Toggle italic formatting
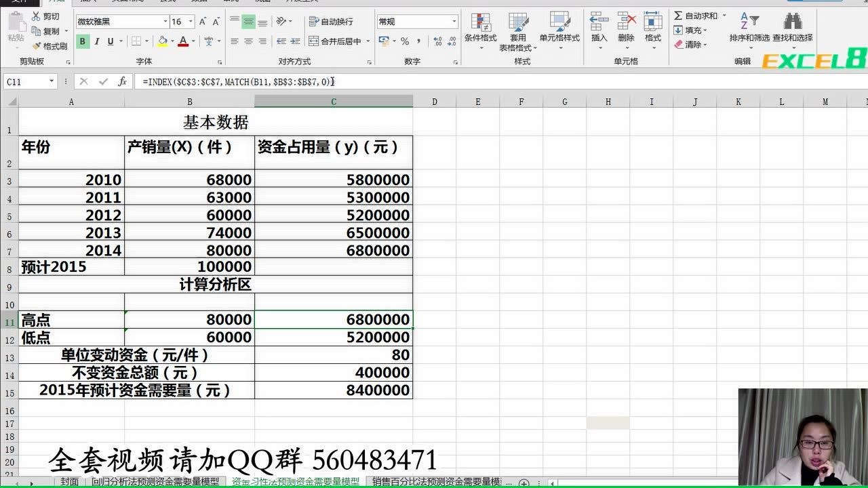Viewport: 868px width, 488px height. [x=97, y=41]
